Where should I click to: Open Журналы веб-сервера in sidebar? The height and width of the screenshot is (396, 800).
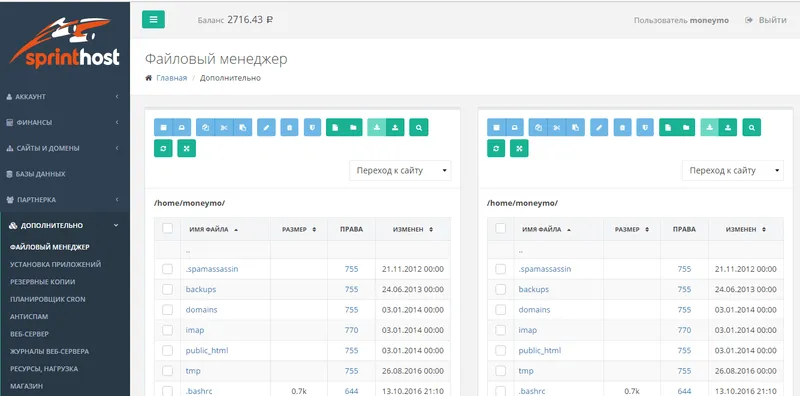pos(49,351)
